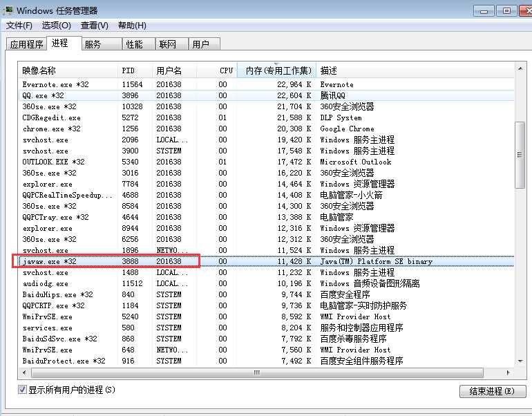
Task: Select svchost.exe with PID 1896
Action: (266, 250)
